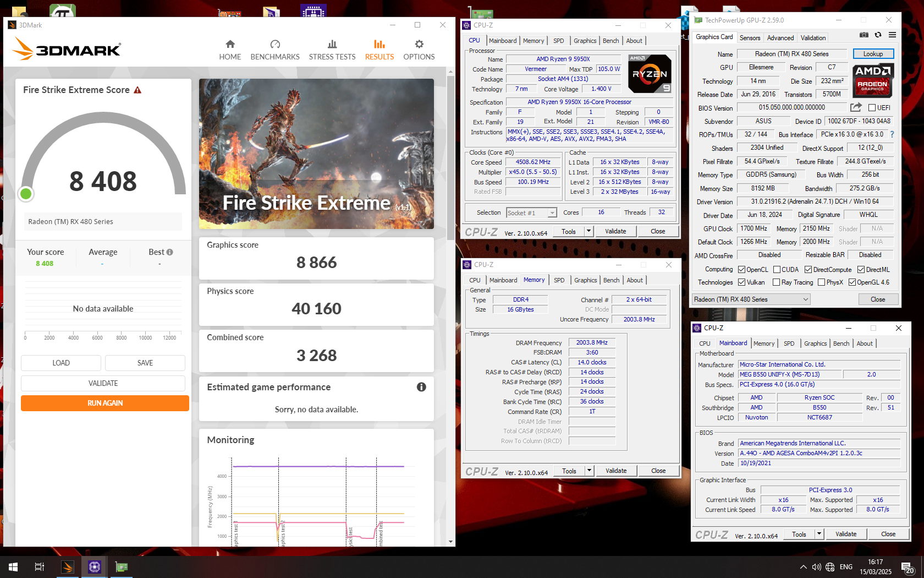
Task: Click the Lookup button in GPU-Z
Action: [873, 54]
